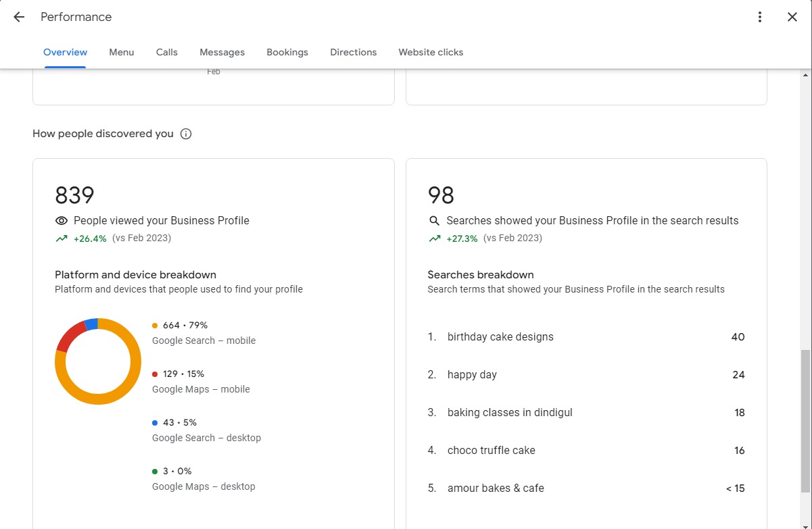The width and height of the screenshot is (812, 529).
Task: Click the '664 • 79%' value
Action: point(185,326)
